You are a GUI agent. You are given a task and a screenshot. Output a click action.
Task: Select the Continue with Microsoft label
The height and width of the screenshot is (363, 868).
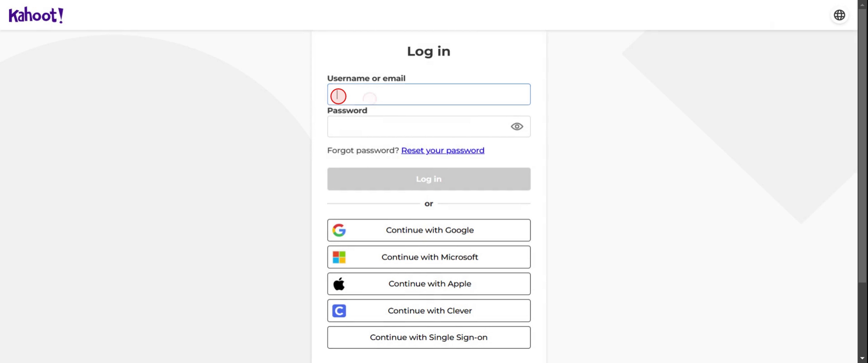click(x=430, y=257)
